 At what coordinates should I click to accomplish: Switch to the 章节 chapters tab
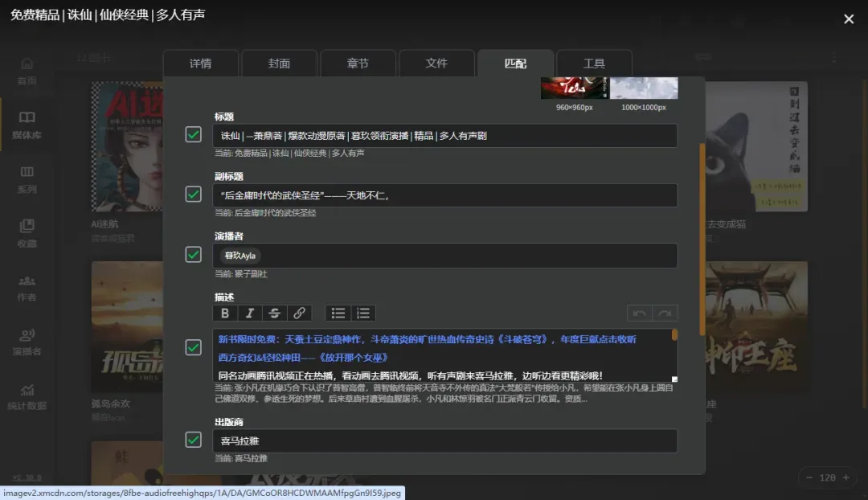point(358,63)
